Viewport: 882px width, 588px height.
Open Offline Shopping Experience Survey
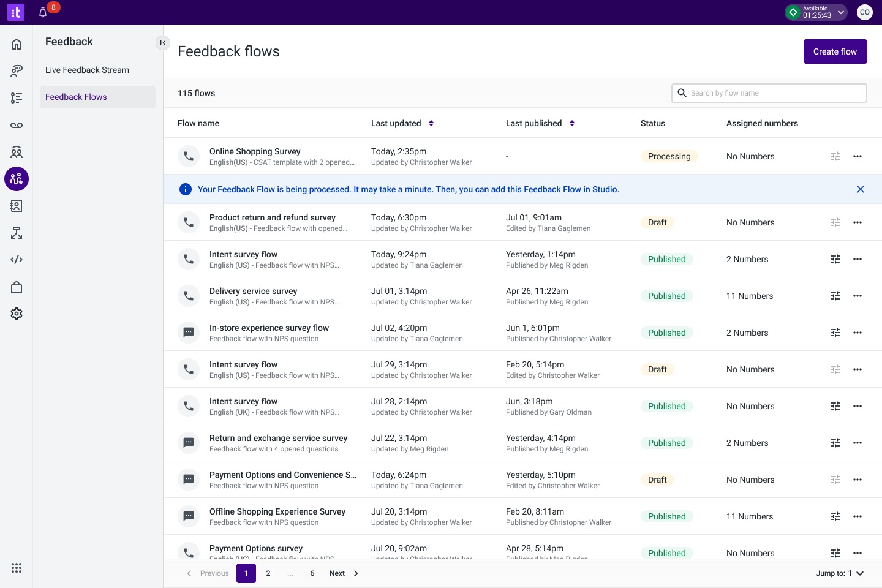click(277, 511)
